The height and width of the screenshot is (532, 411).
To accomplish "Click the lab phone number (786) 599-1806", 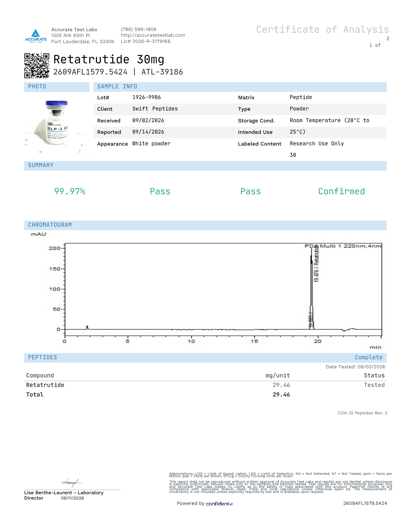I will coord(139,29).
